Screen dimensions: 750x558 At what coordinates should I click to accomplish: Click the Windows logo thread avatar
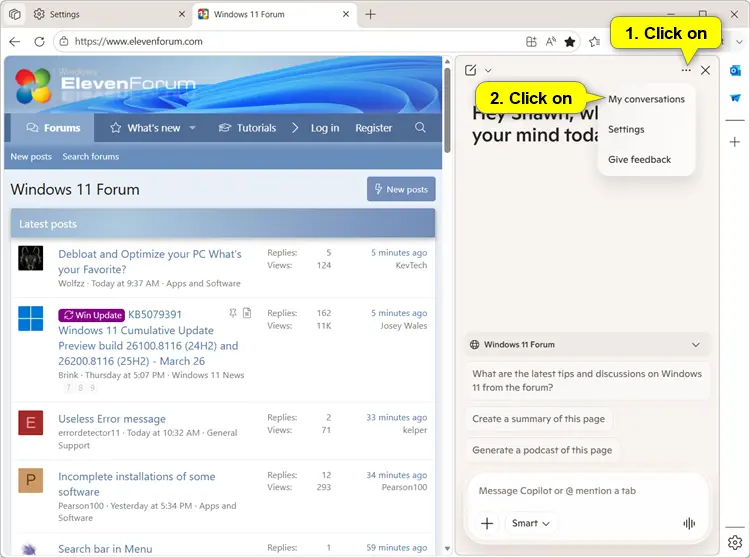pos(31,318)
